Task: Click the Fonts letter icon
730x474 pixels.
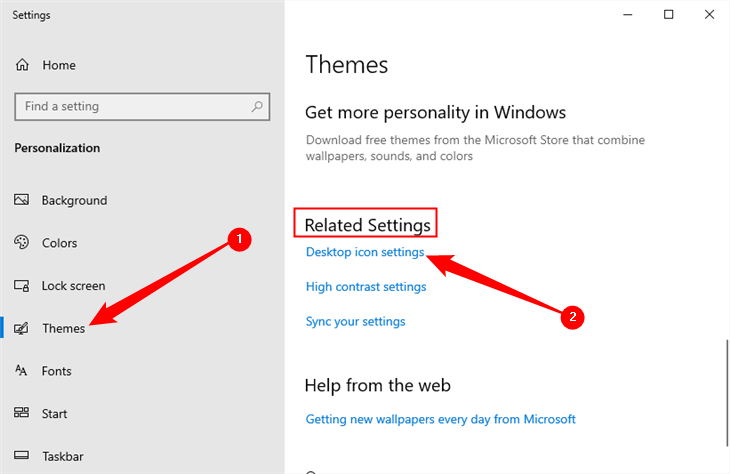Action: pyautogui.click(x=22, y=371)
